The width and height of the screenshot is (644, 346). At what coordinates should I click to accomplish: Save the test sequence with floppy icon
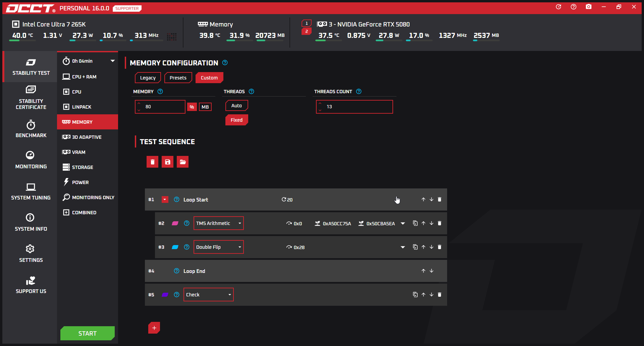pyautogui.click(x=167, y=162)
